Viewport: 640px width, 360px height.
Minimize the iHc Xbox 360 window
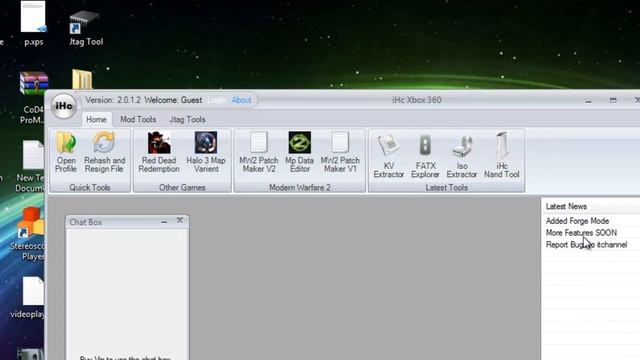coord(588,101)
